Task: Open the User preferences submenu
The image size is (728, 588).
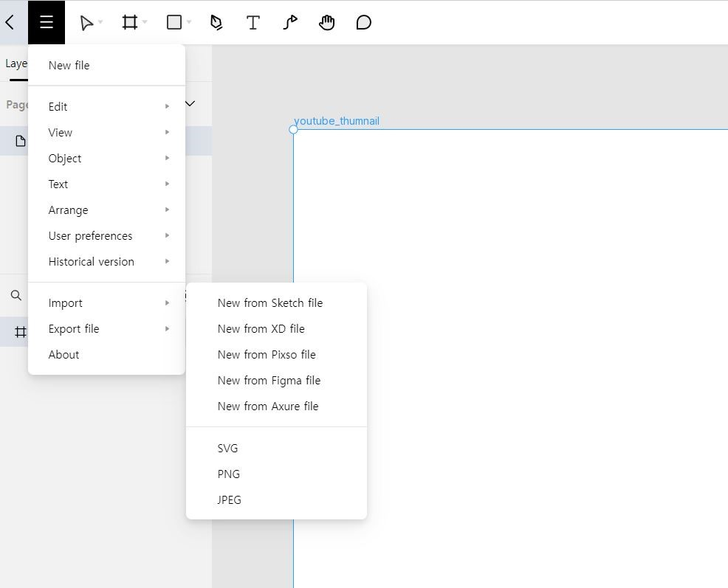Action: (107, 236)
